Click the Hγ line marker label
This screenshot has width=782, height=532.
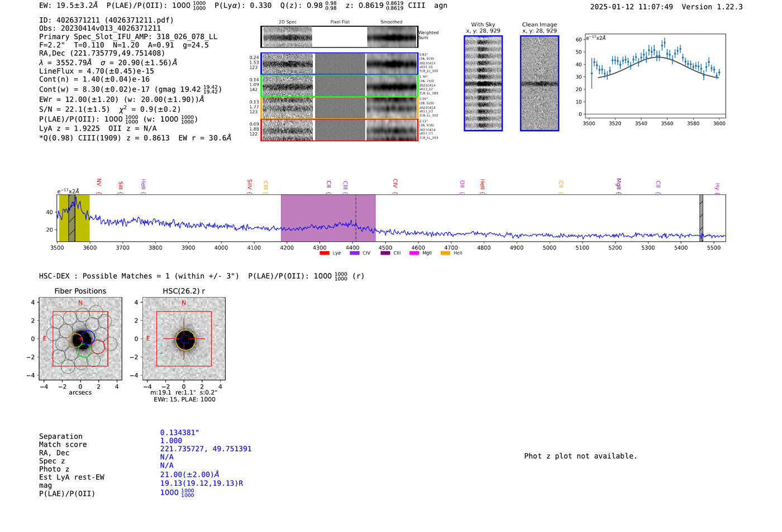[x=717, y=188]
